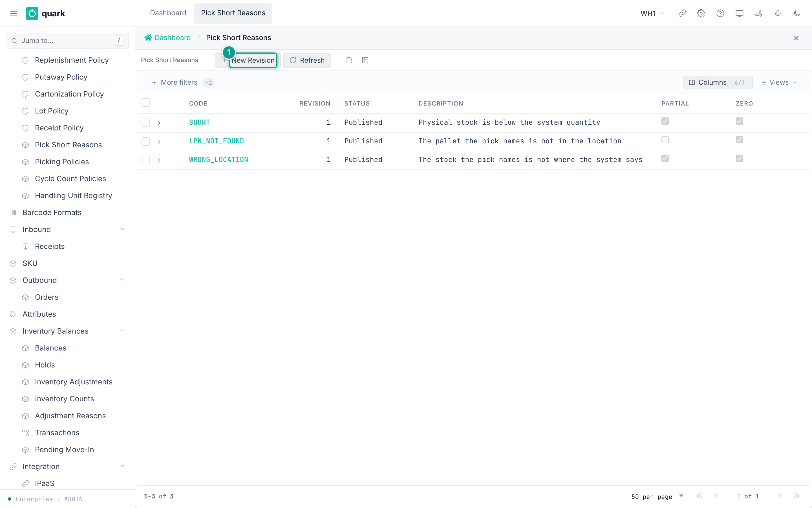Switch to the Dashboard tab

point(168,13)
